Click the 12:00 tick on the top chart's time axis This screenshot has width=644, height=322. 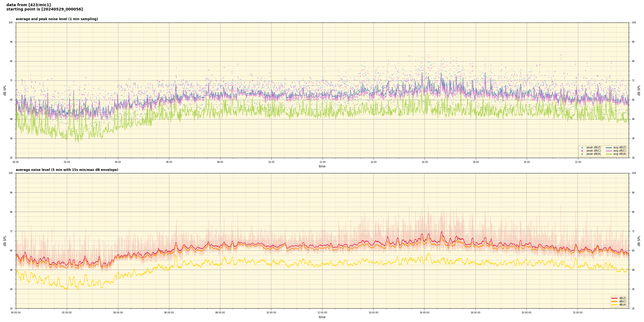pyautogui.click(x=322, y=162)
